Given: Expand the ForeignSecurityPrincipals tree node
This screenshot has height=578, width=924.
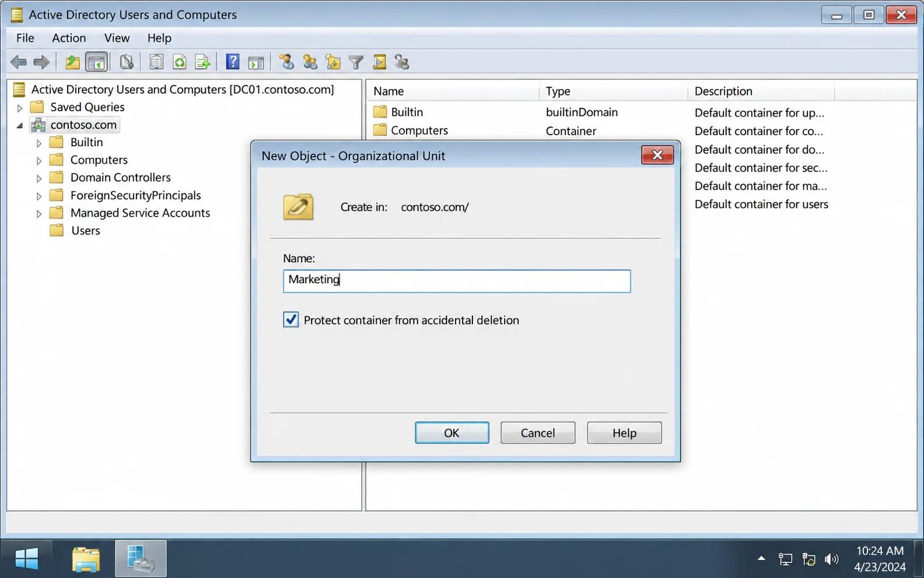Looking at the screenshot, I should pos(39,196).
